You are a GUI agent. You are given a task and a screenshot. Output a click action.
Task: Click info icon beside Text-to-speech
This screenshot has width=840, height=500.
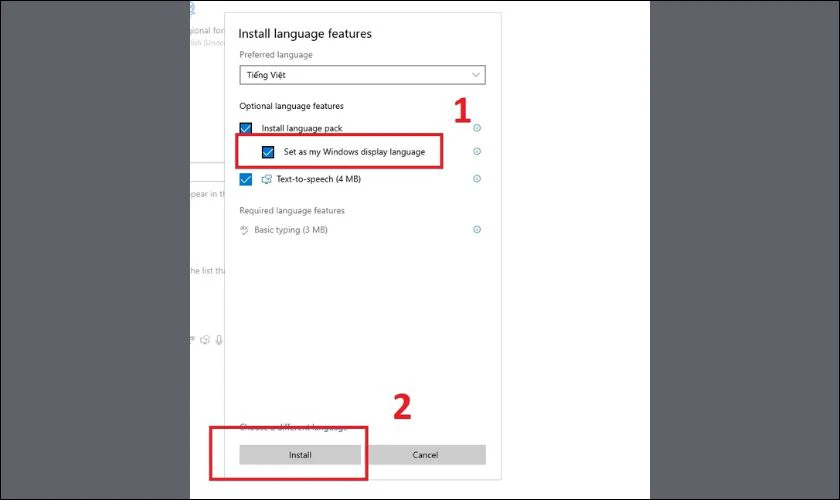477,178
